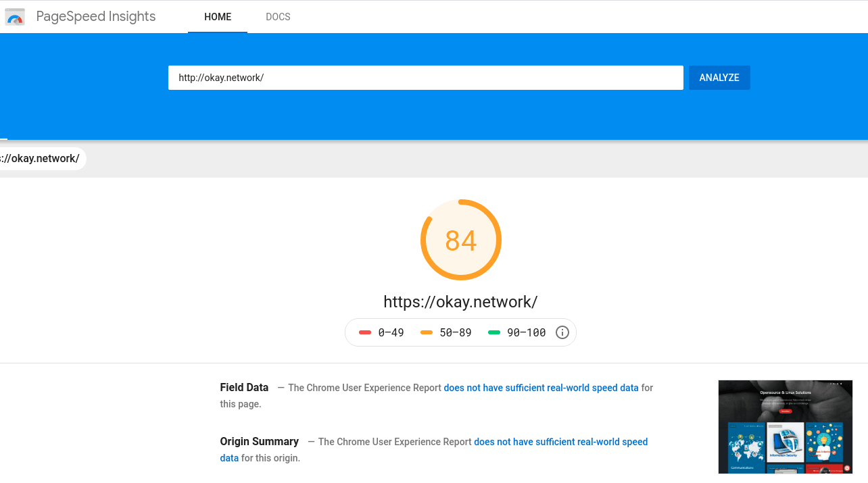Click the Field Data label
Image resolution: width=868 pixels, height=483 pixels.
point(244,388)
